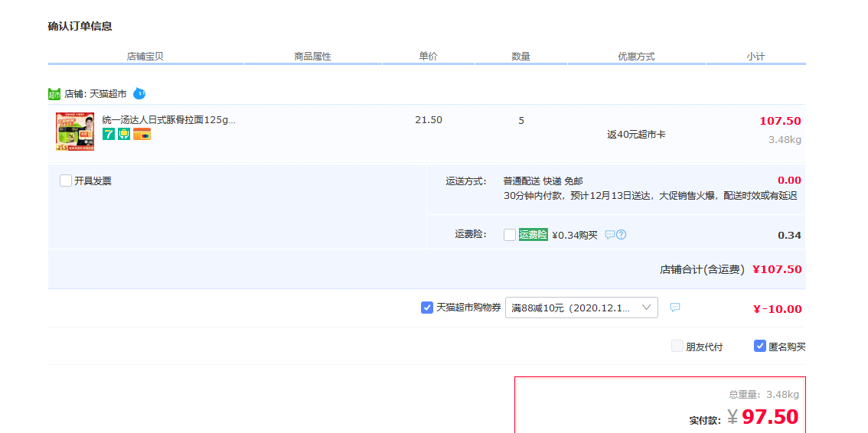Click the orange credit card payment icon
The image size is (868, 433).
[142, 134]
